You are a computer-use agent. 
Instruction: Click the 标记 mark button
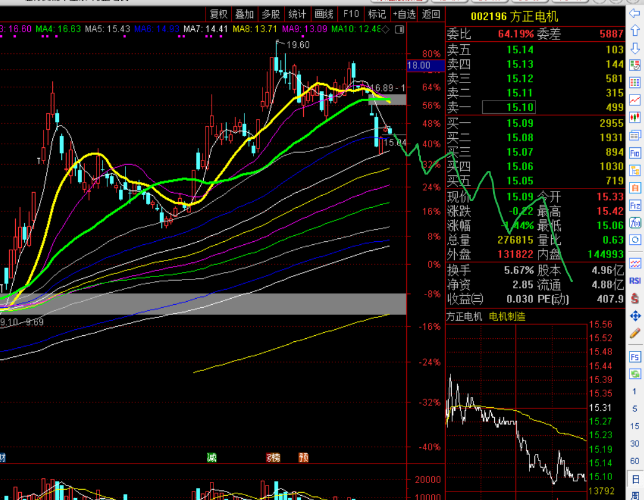377,14
